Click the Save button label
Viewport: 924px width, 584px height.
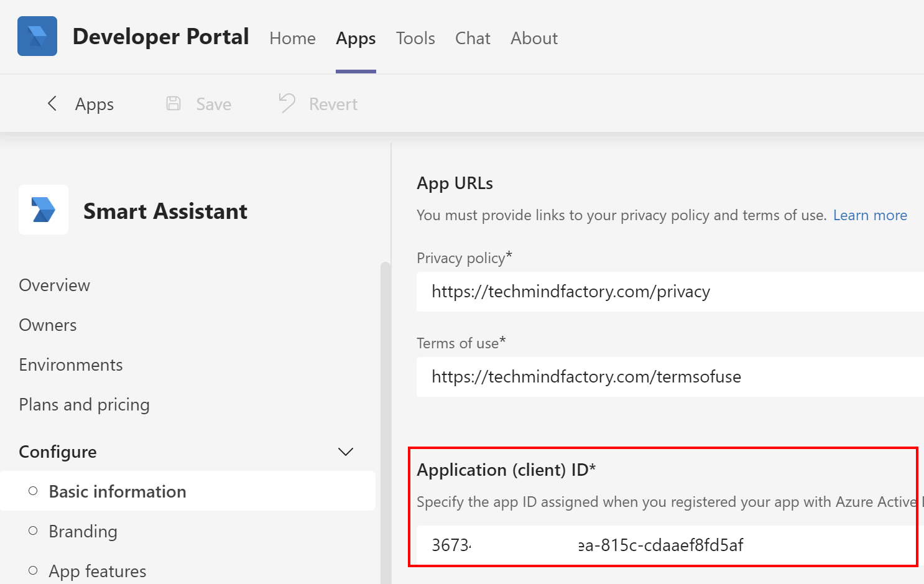[214, 104]
